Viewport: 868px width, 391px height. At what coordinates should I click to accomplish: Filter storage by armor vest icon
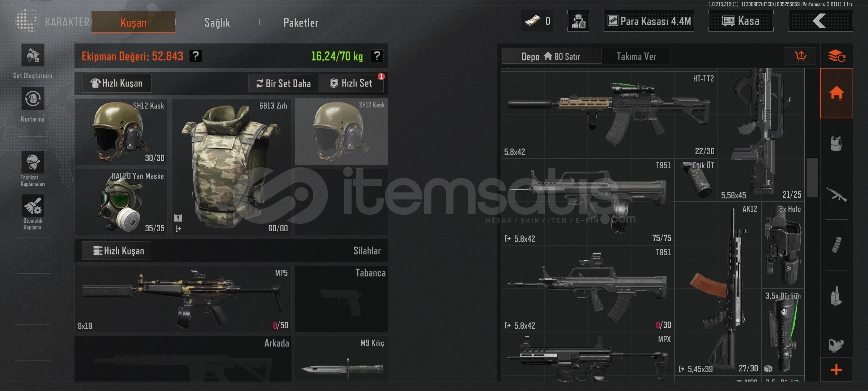(x=837, y=144)
